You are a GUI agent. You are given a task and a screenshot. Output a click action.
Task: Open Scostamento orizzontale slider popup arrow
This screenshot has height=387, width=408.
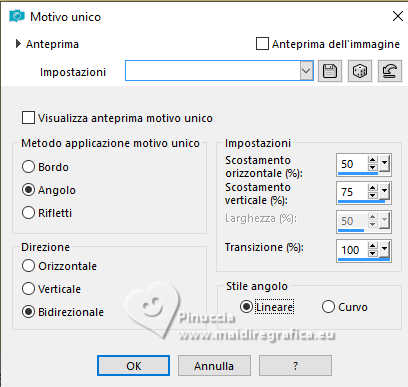(x=384, y=164)
